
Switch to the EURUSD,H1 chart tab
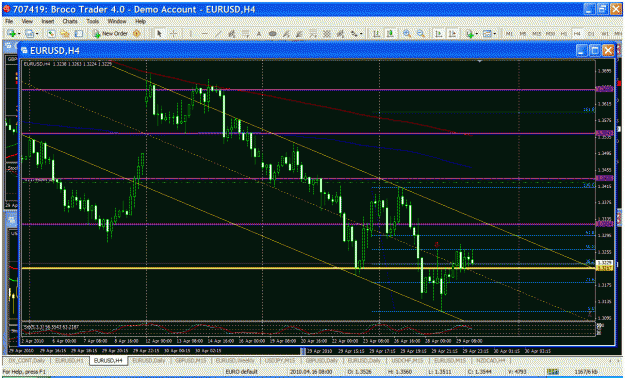(70, 360)
